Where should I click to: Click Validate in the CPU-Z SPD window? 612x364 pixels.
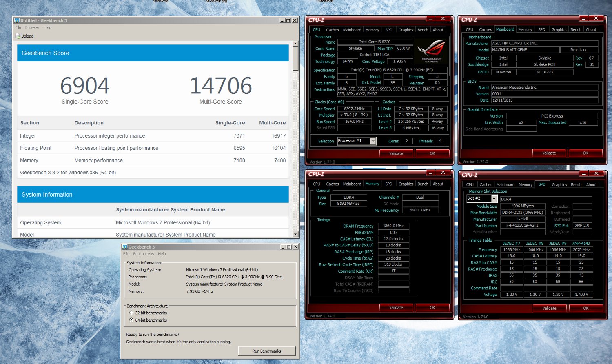pyautogui.click(x=550, y=308)
